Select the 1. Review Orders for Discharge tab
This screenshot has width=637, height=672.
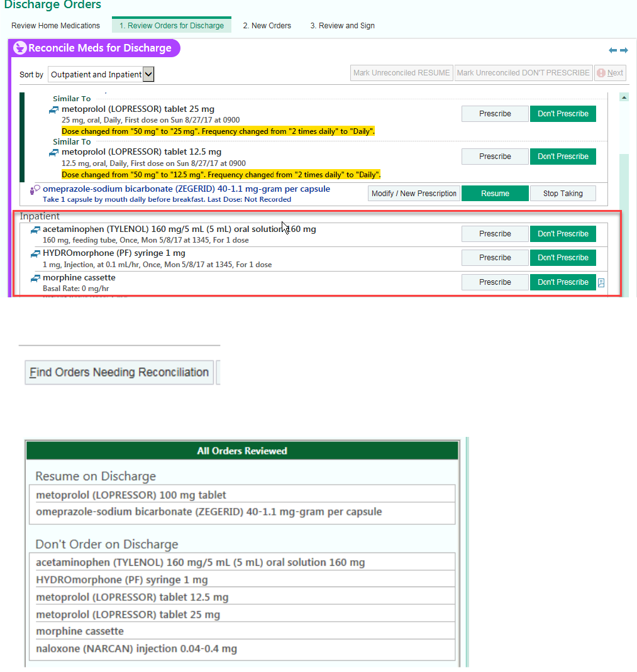coord(172,25)
